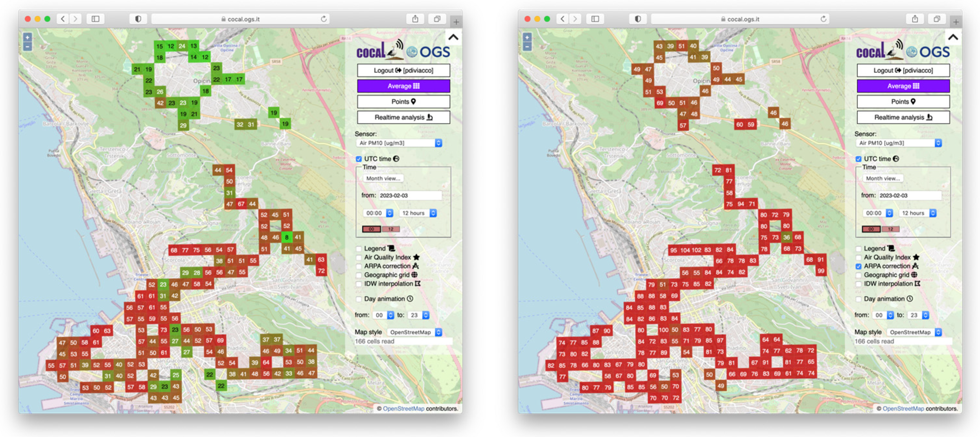The width and height of the screenshot is (980, 437).
Task: Reload the page in right browser
Action: 823,19
